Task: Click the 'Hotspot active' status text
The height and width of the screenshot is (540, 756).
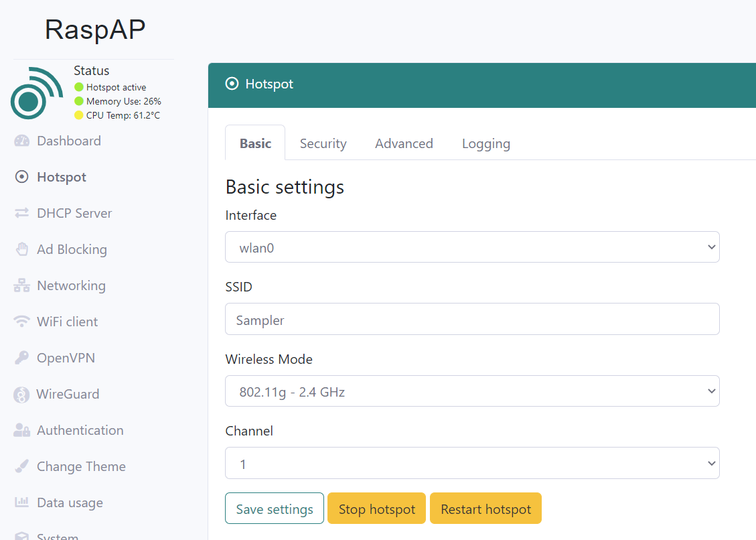Action: [117, 87]
